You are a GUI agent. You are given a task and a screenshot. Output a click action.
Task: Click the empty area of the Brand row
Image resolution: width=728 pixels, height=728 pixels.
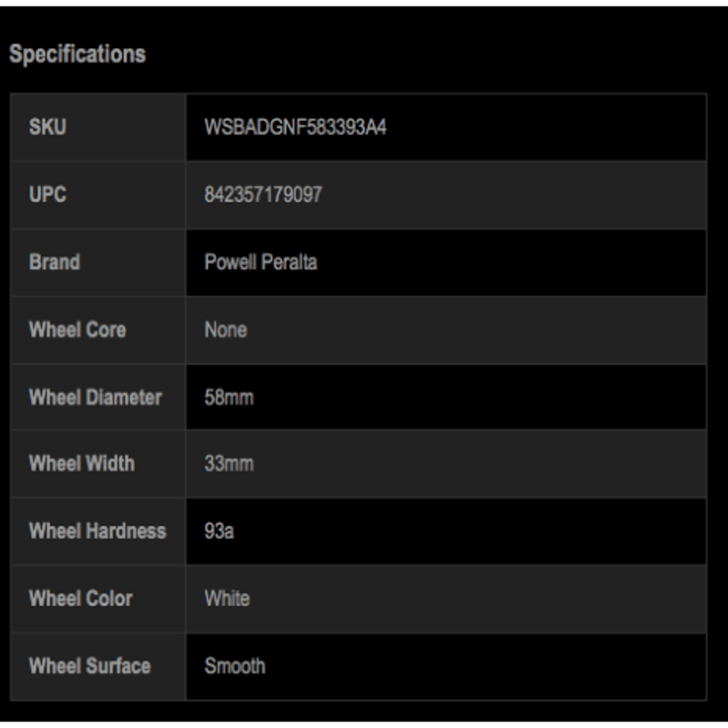[510, 263]
